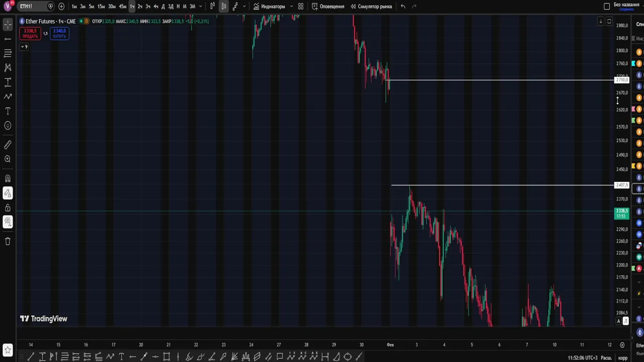
Task: Start Симулятор рынка replay
Action: [x=371, y=7]
